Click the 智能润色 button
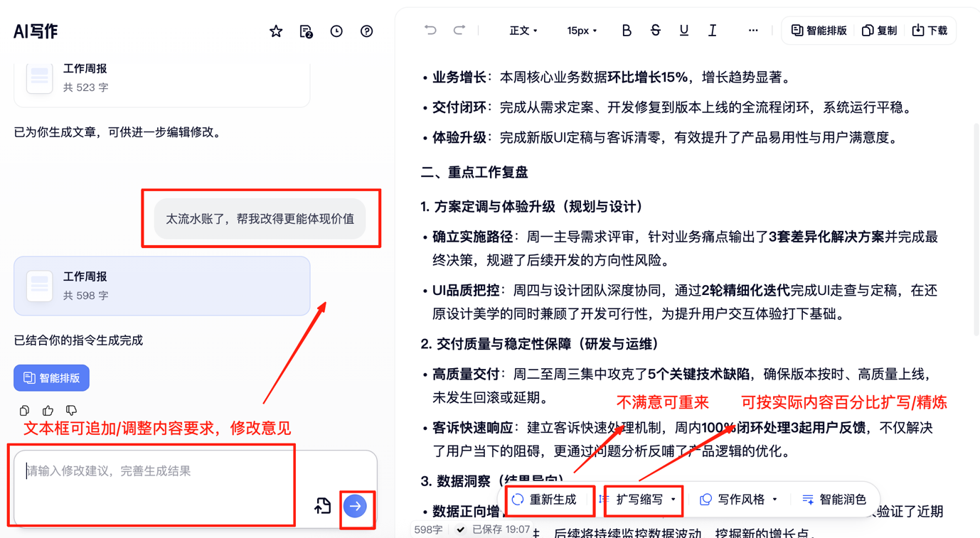The height and width of the screenshot is (538, 980). tap(834, 500)
